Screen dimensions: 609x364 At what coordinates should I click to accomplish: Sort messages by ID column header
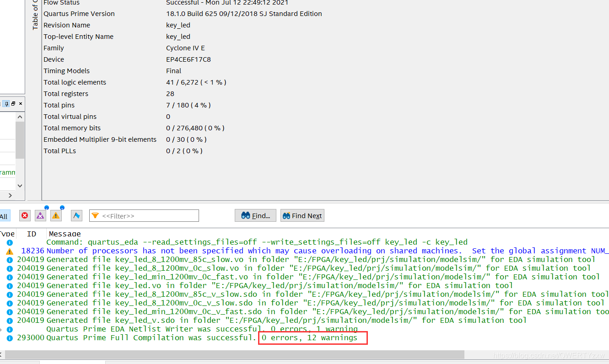click(32, 234)
